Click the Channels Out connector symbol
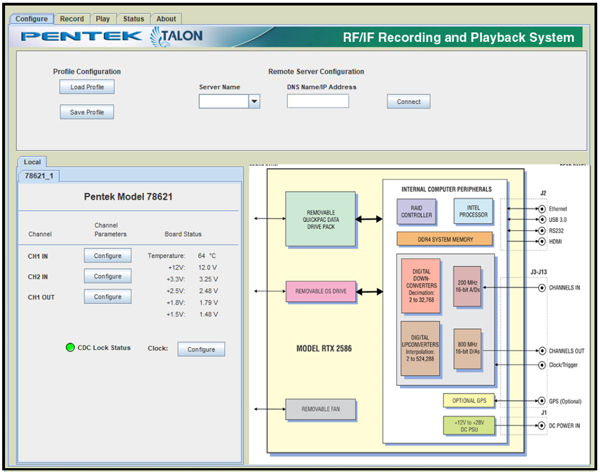The width and height of the screenshot is (600, 472). click(x=541, y=351)
